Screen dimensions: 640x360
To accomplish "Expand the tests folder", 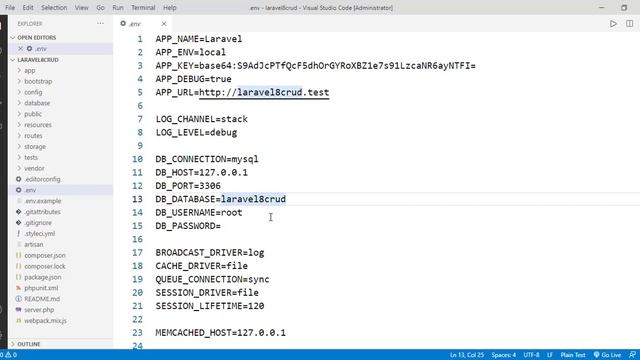I will 27,158.
